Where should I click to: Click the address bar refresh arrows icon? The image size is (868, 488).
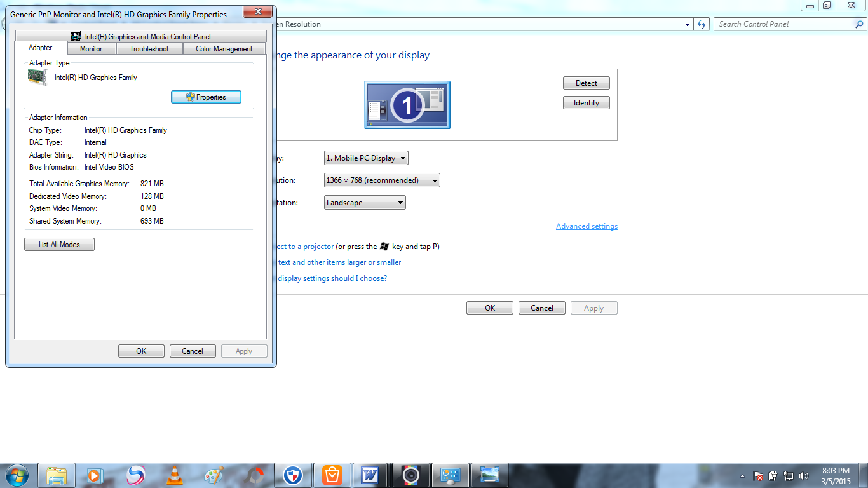702,24
